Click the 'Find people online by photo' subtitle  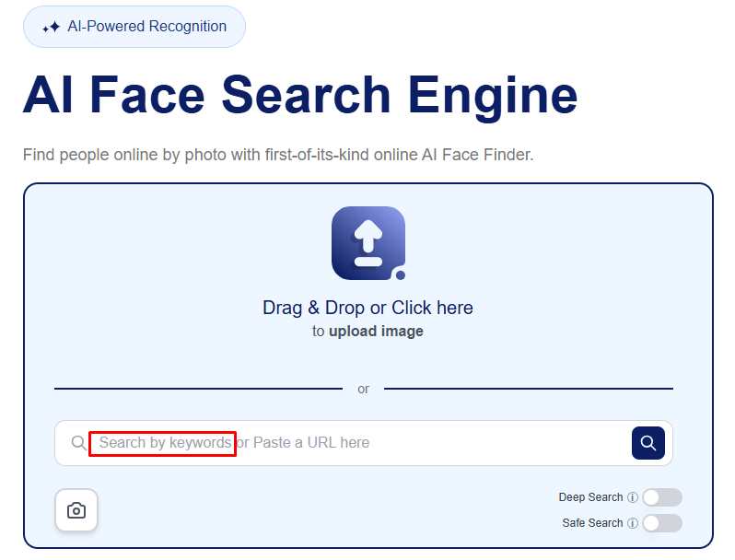coord(278,154)
